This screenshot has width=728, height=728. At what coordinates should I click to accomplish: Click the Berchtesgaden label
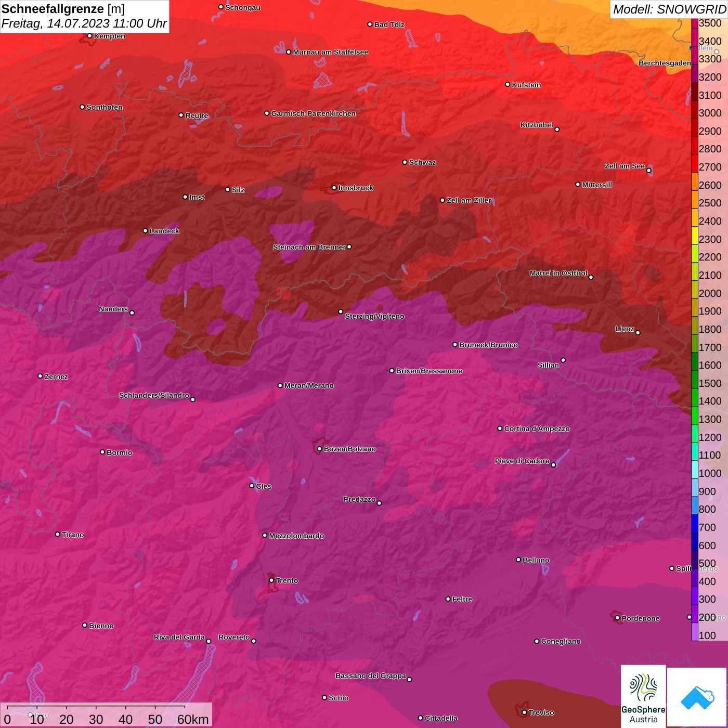pyautogui.click(x=665, y=63)
